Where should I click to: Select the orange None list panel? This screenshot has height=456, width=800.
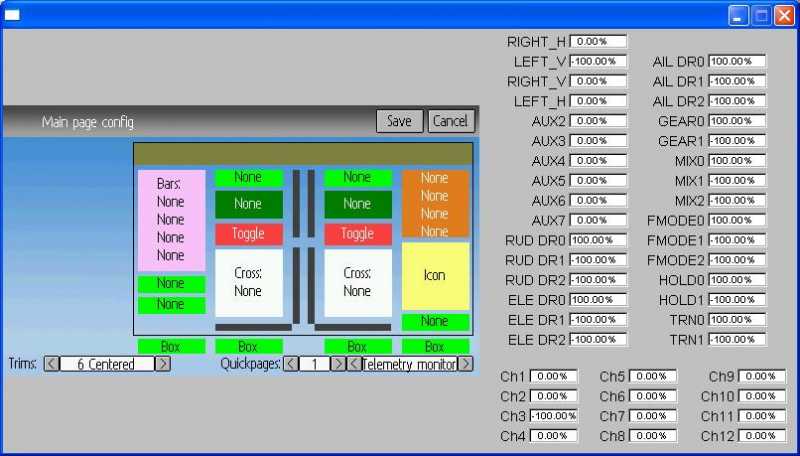point(435,204)
